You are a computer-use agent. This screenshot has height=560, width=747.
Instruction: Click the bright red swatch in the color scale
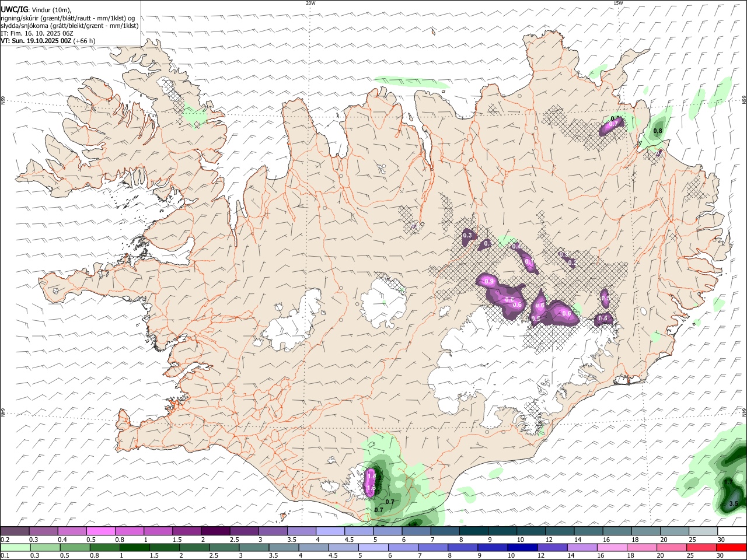point(731,547)
